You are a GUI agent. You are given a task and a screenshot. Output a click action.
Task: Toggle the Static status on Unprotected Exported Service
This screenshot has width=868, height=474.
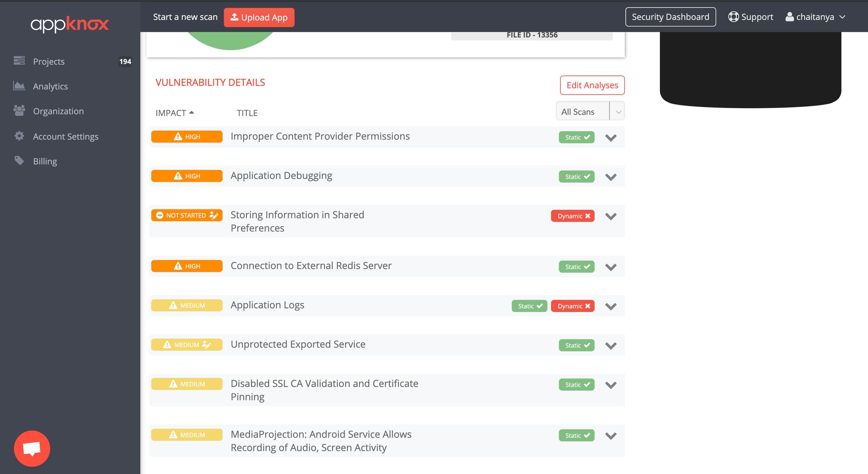(x=576, y=345)
